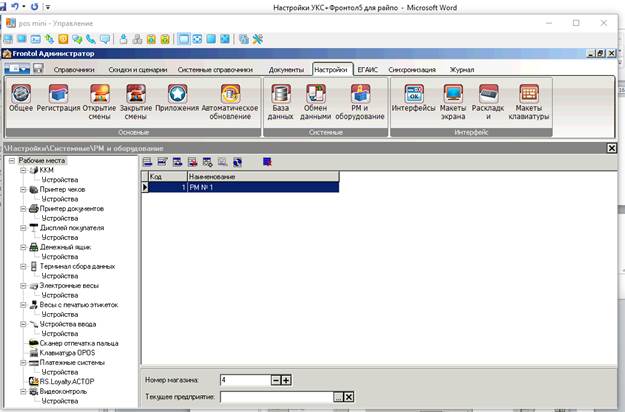Click the wrench tools icon in pos mini toolbar

pos(258,39)
